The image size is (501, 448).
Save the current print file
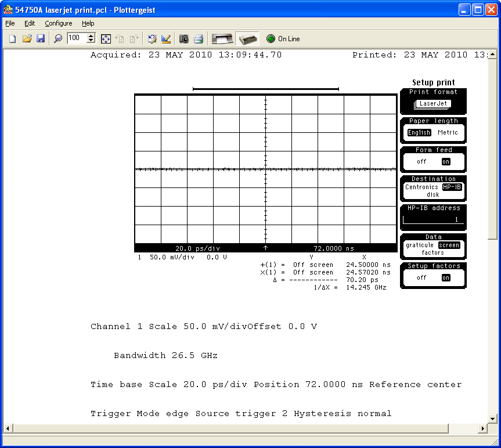click(x=41, y=38)
